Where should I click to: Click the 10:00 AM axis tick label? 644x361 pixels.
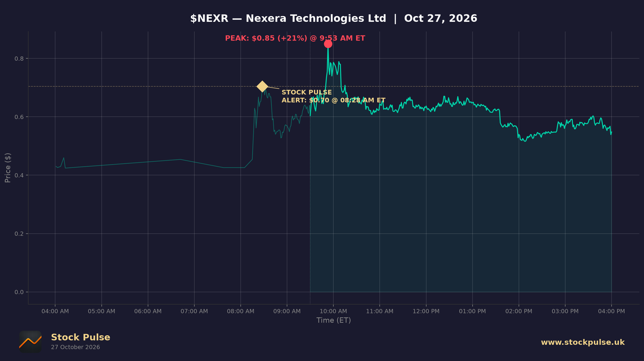tap(333, 311)
